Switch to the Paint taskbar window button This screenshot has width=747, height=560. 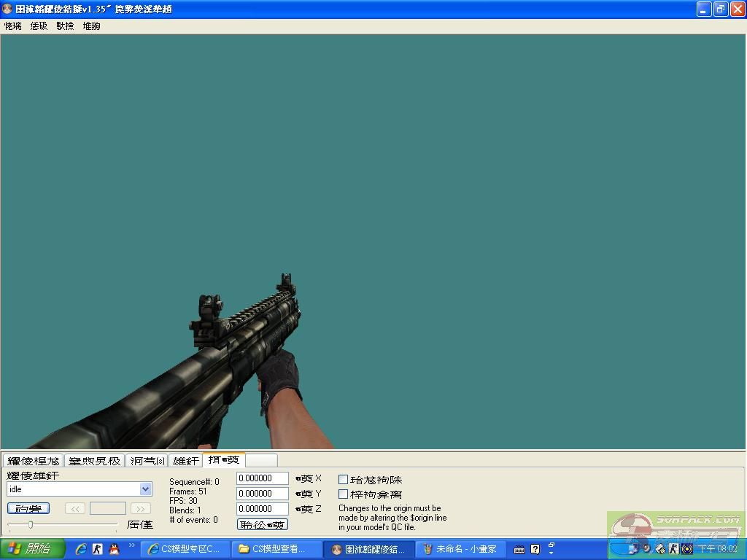tap(460, 549)
